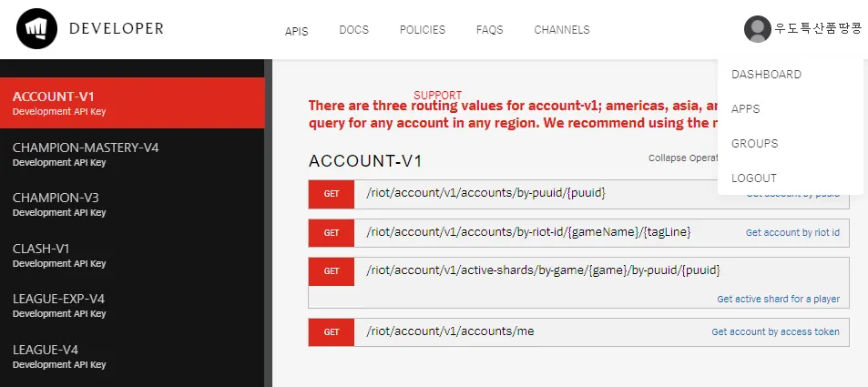This screenshot has width=868, height=387.
Task: Select CLASH-V1 in the sidebar
Action: pyautogui.click(x=132, y=255)
